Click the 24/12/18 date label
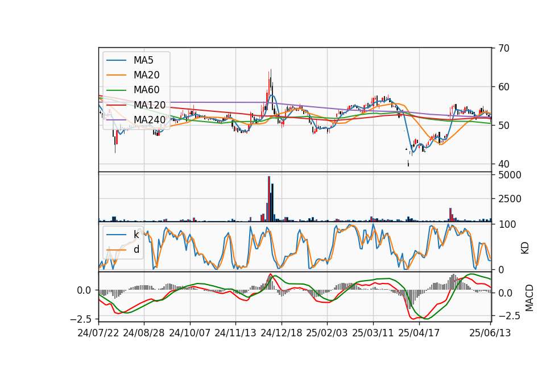Viewport: 546px width, 392px height. [282, 333]
